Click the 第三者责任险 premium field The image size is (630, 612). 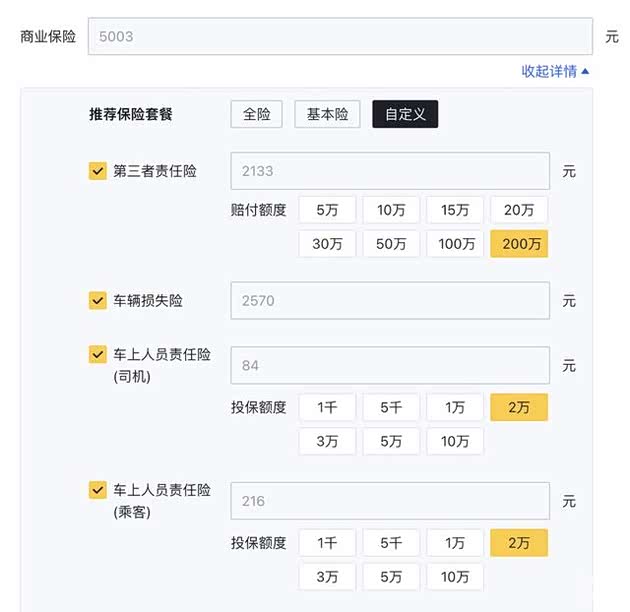[x=390, y=171]
